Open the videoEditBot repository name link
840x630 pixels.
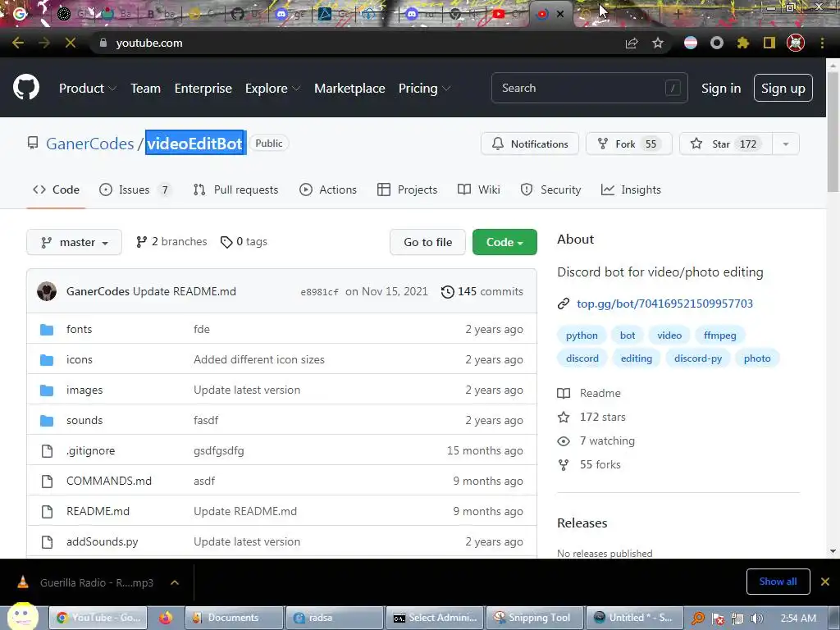(195, 144)
